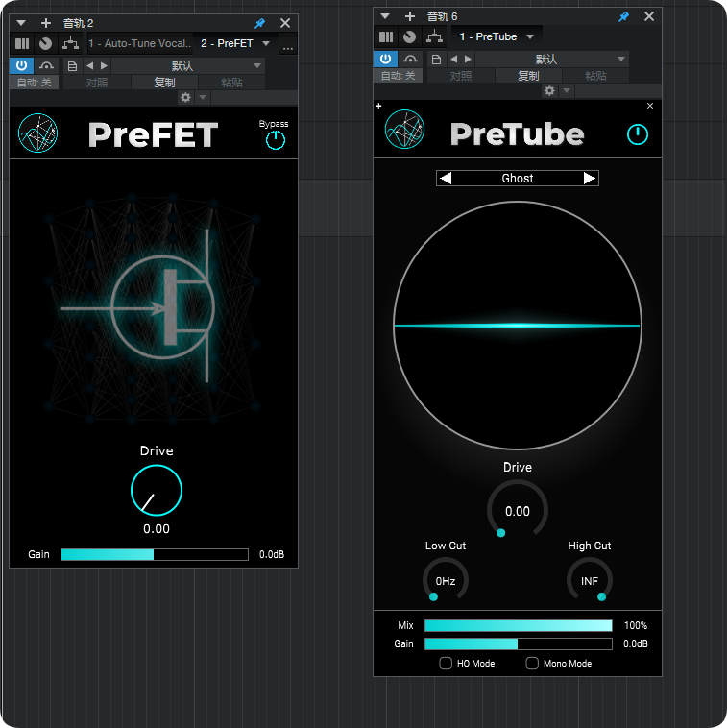Click the PreFET Gain slider bar
Image resolution: width=727 pixels, height=728 pixels.
click(155, 554)
